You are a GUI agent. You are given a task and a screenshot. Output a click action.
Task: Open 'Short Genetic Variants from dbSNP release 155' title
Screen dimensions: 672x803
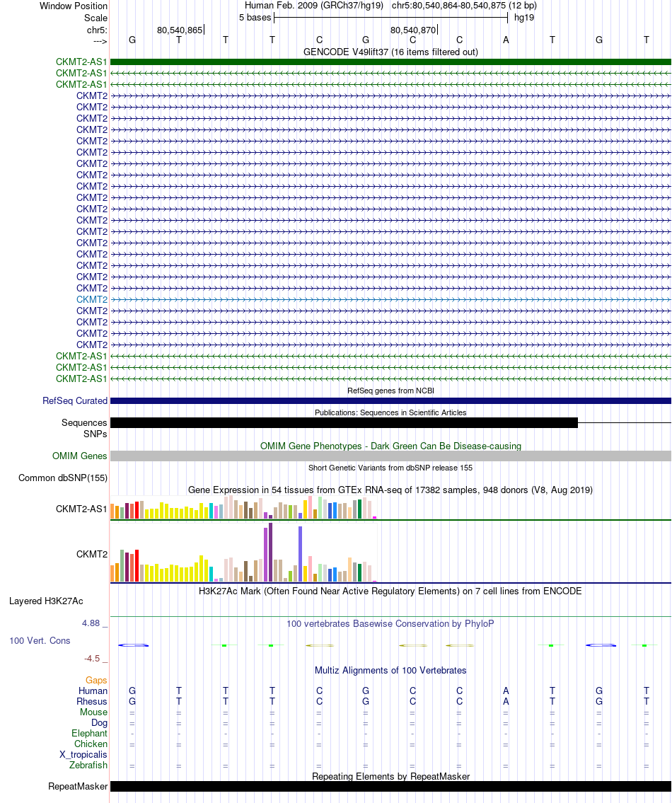[x=390, y=468]
